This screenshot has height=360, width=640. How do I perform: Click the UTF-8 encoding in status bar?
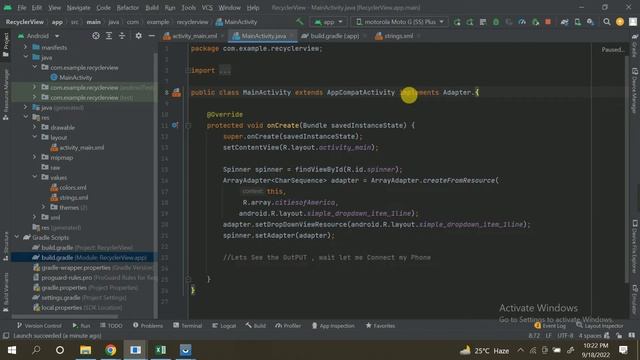point(565,336)
